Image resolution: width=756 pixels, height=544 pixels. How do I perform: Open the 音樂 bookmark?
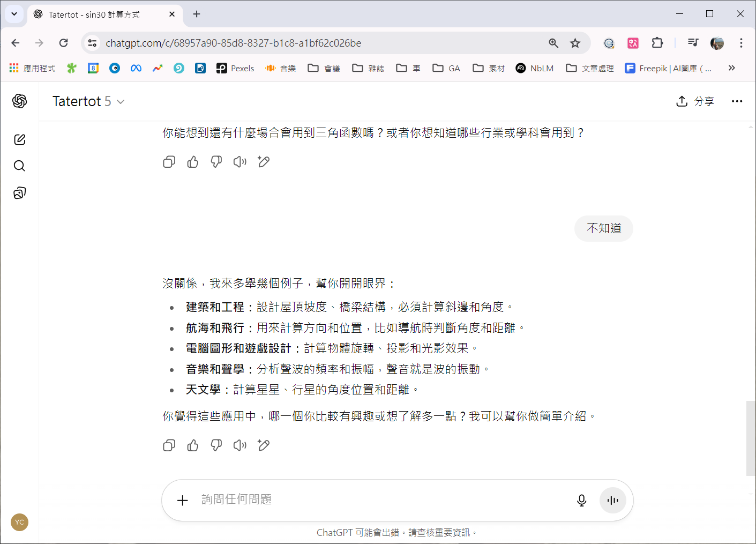point(281,68)
